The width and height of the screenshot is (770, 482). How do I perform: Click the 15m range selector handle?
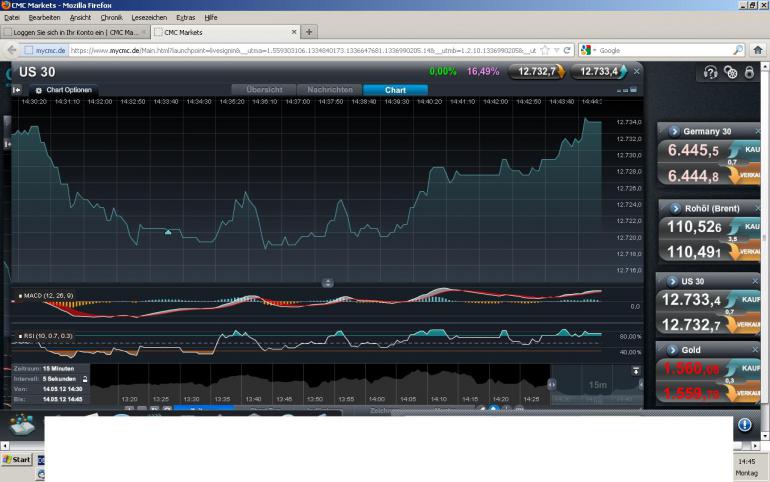(x=597, y=385)
